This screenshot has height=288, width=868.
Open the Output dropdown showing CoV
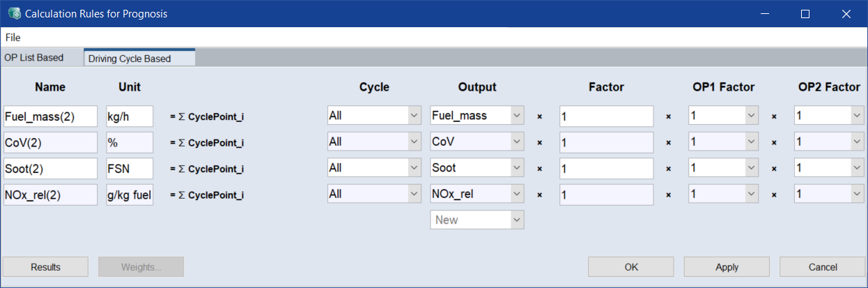click(x=477, y=142)
